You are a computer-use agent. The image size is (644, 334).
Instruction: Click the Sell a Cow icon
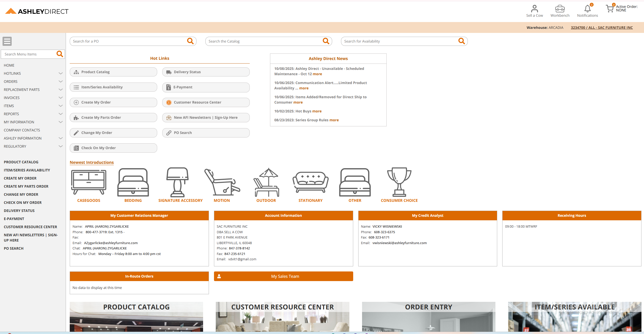[534, 9]
